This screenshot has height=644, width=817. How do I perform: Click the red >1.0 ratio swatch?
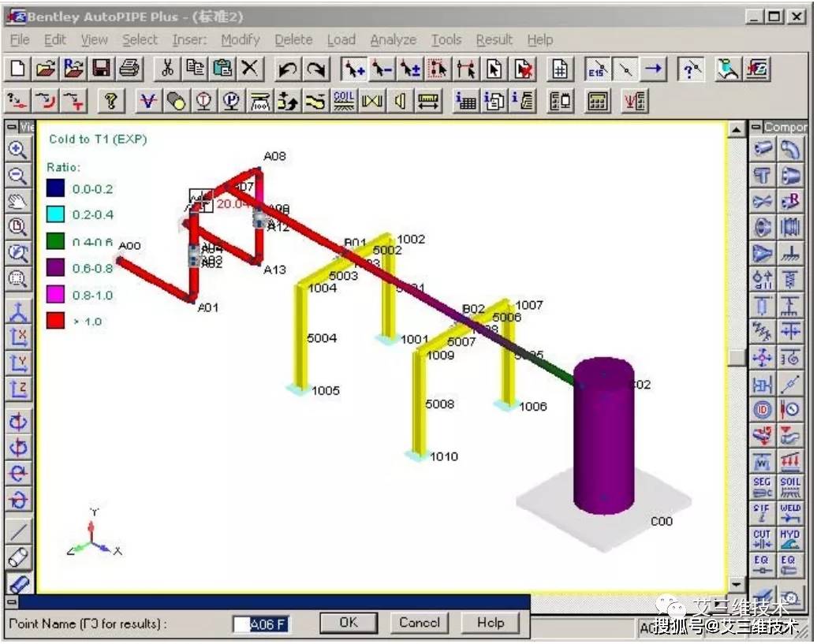(x=55, y=321)
